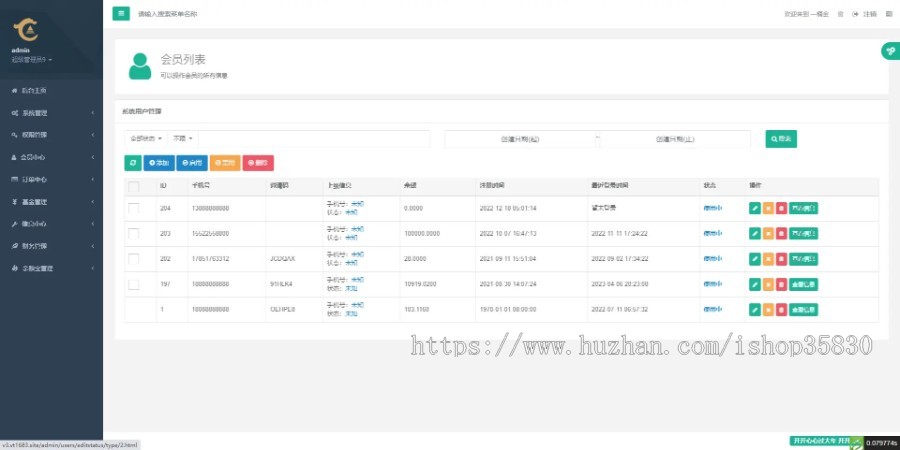Delete member ID 1 with the red trash icon

(781, 309)
